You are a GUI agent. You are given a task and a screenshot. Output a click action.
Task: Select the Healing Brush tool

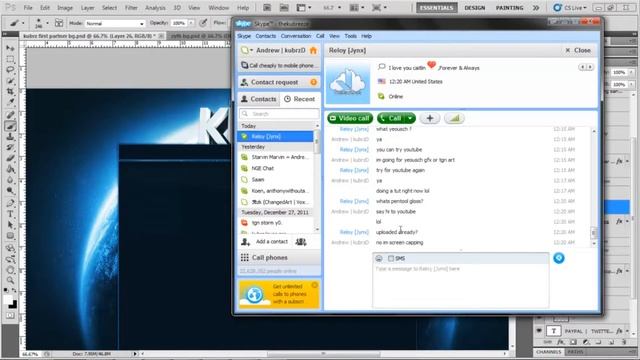[x=10, y=115]
